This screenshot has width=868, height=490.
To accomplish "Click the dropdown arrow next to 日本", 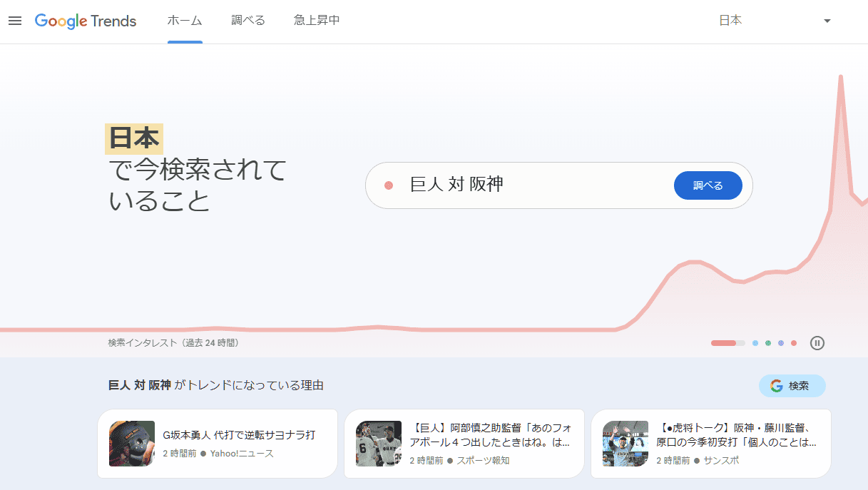I will click(x=827, y=21).
